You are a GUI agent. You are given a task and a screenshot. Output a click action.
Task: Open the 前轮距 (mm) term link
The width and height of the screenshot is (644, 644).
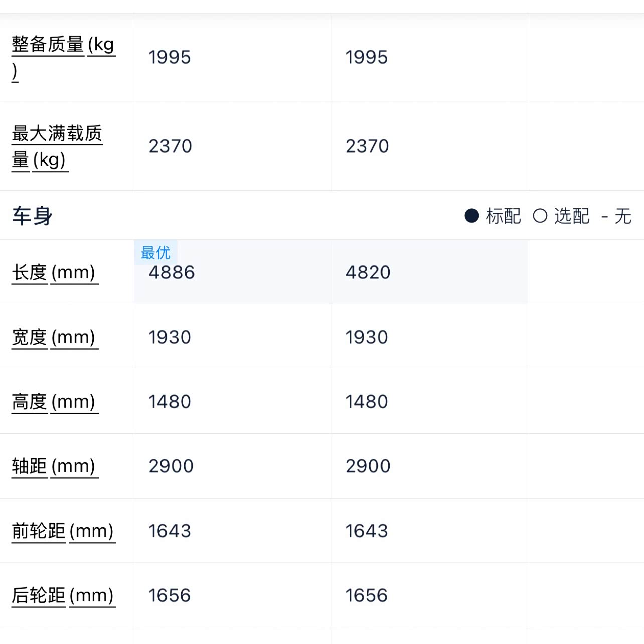point(63,531)
